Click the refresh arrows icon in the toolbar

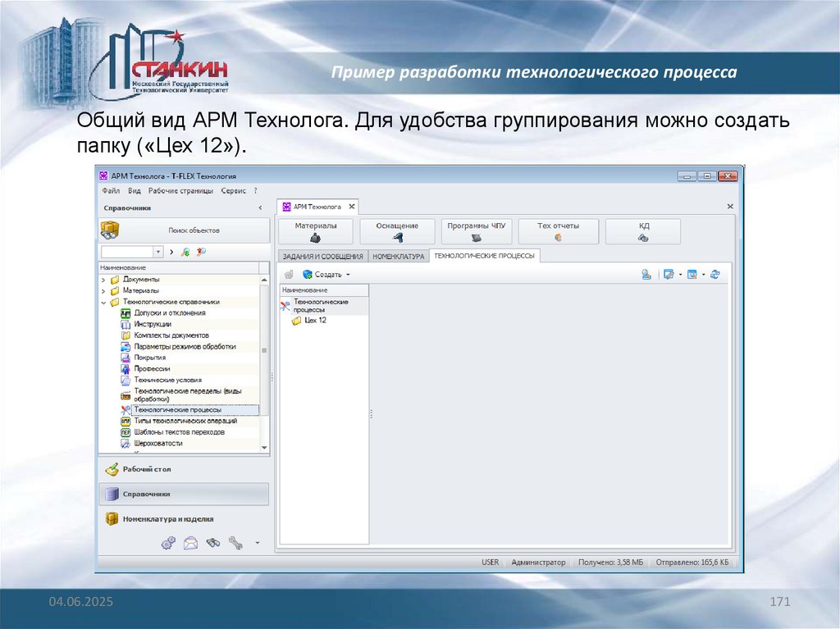pos(715,275)
